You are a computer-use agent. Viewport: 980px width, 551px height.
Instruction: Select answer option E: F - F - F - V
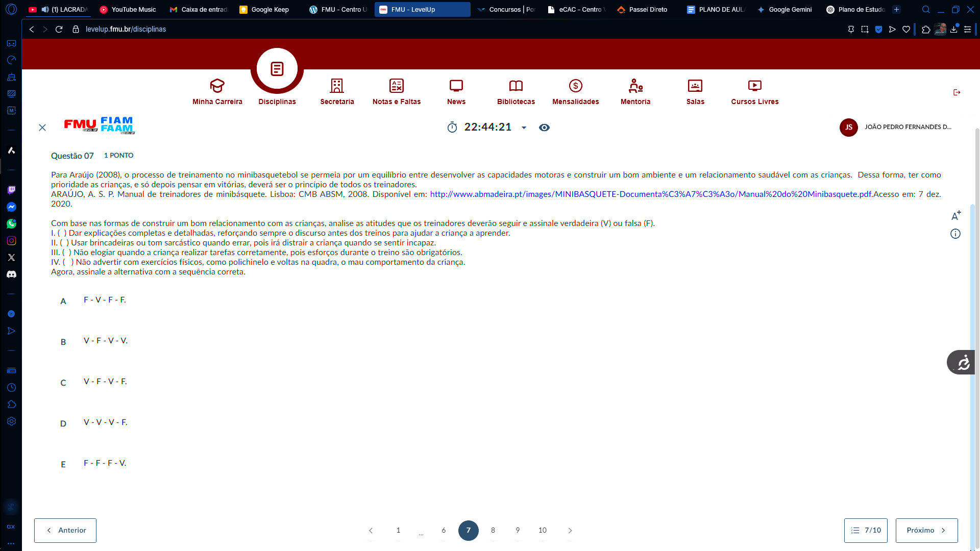coord(105,463)
